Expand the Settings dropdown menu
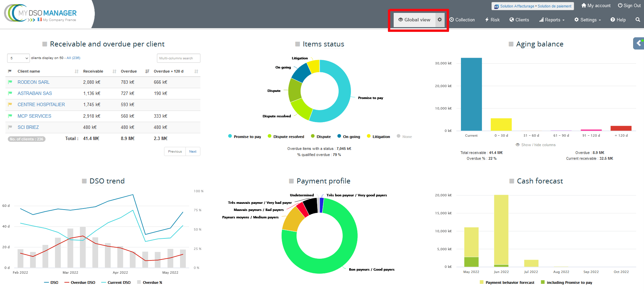Image resolution: width=644 pixels, height=293 pixels. [x=588, y=20]
